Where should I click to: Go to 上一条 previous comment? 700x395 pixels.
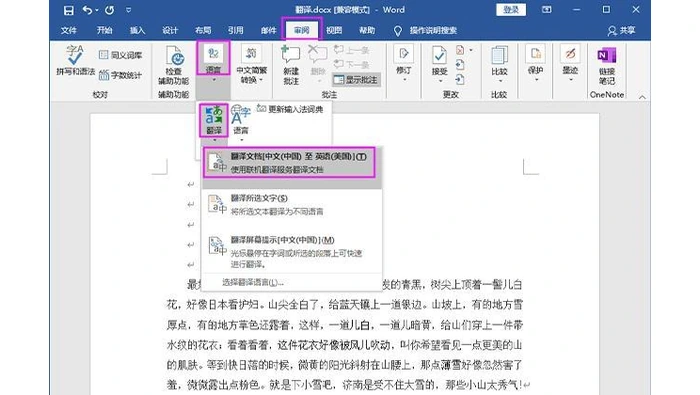click(x=352, y=50)
